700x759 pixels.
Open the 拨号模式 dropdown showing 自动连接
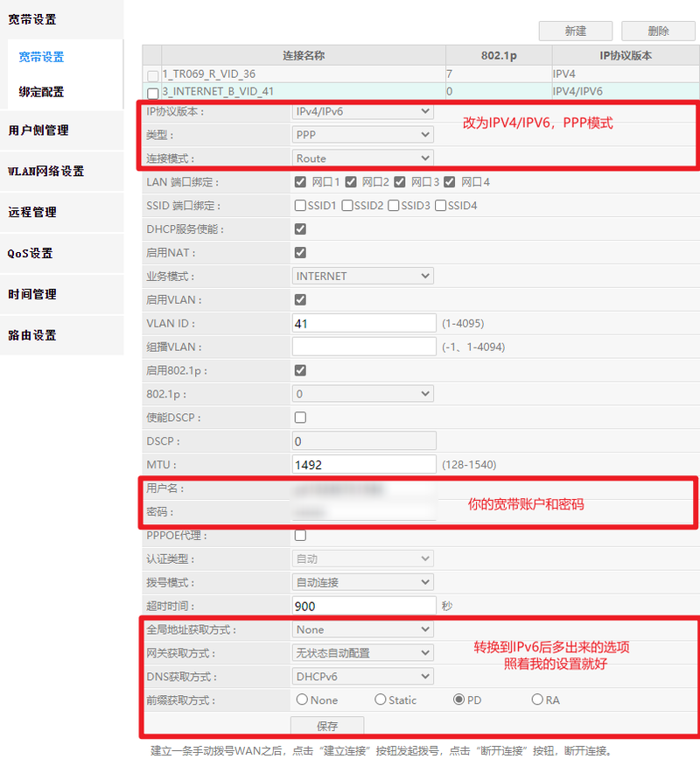click(362, 581)
